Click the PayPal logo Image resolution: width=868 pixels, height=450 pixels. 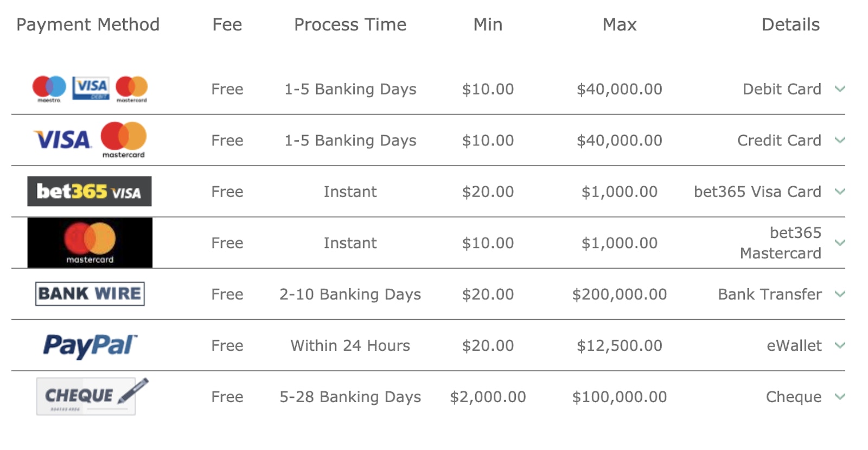point(90,345)
